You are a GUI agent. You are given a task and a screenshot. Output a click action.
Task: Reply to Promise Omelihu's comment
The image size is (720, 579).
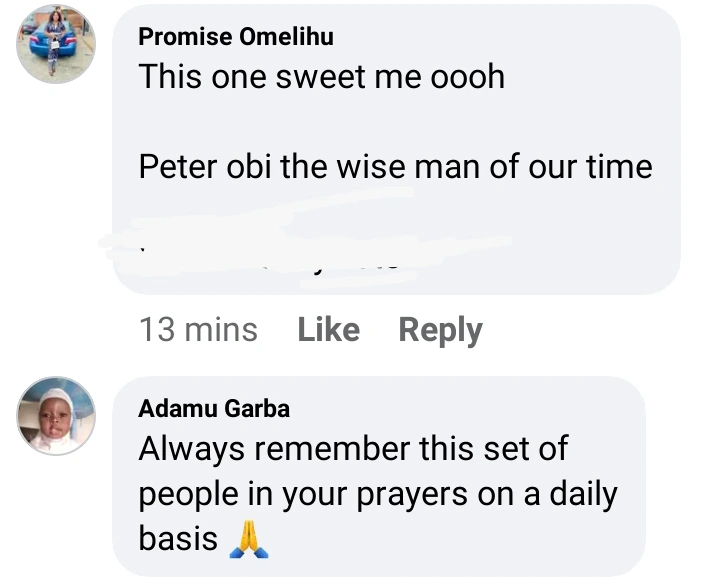point(440,330)
